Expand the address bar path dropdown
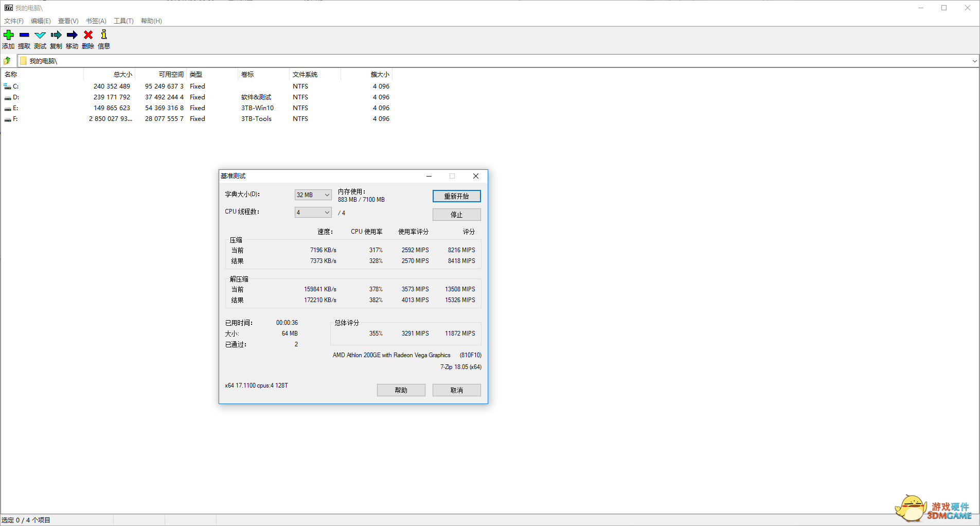The height and width of the screenshot is (526, 980). 974,61
